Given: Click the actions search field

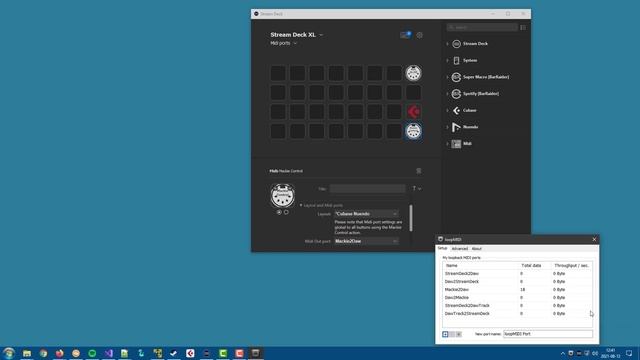Looking at the screenshot, I should pos(482,27).
